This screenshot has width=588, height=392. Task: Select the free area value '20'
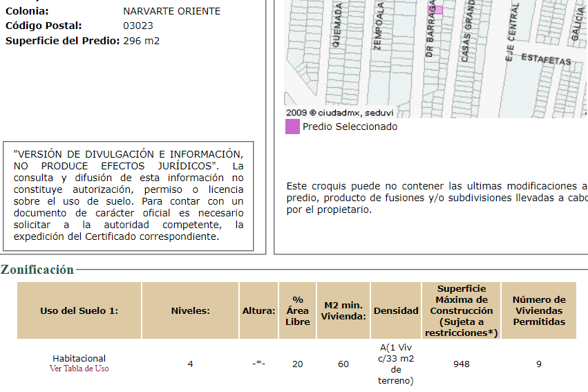tap(298, 364)
